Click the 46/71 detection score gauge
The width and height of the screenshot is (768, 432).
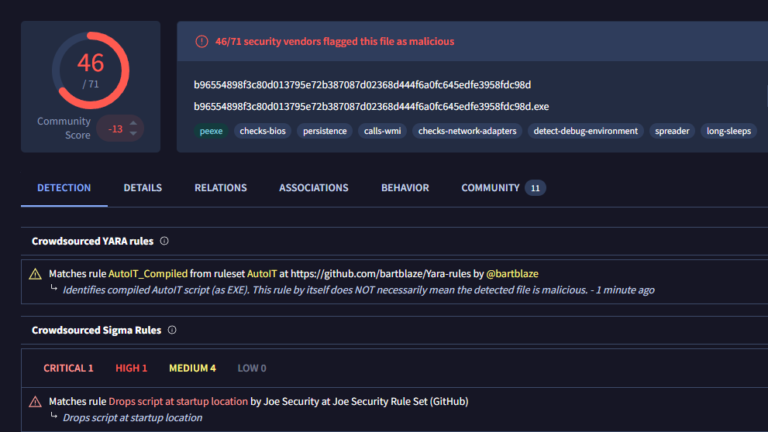click(90, 69)
